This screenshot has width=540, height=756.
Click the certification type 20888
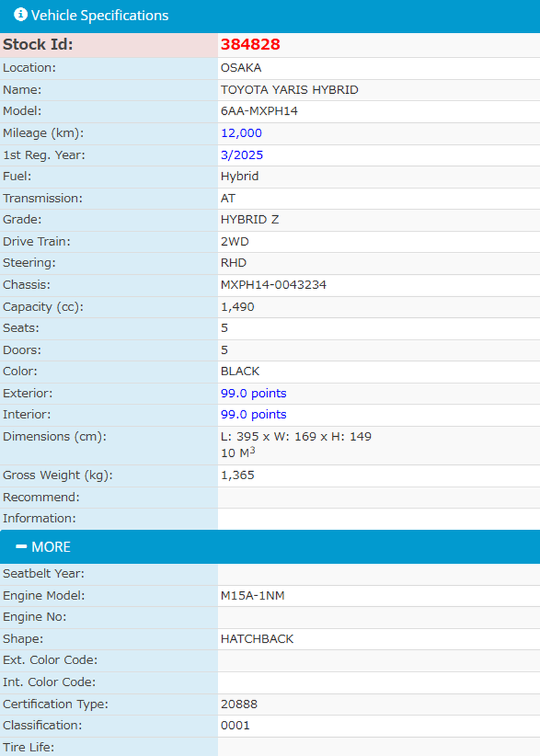point(239,705)
